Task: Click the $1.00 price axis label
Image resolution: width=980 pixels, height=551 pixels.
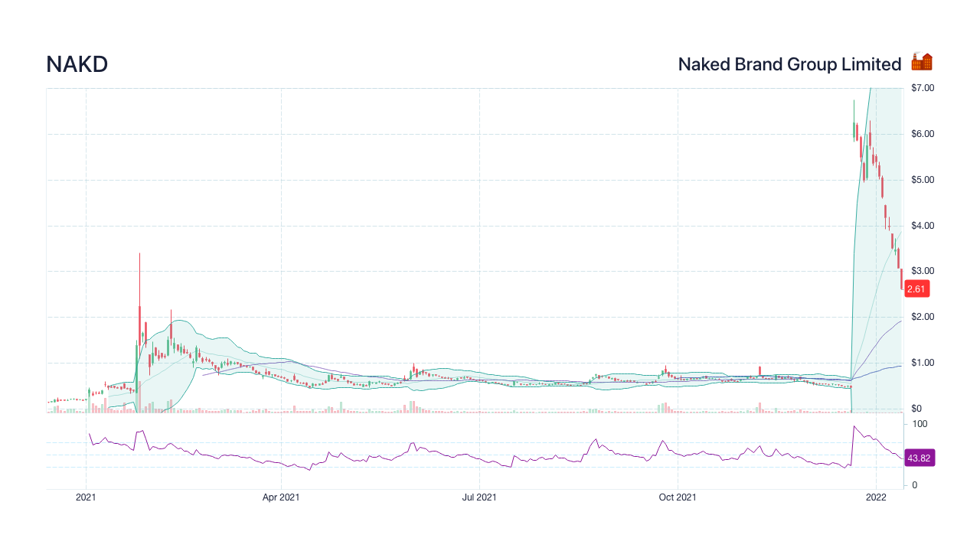Action: click(922, 363)
